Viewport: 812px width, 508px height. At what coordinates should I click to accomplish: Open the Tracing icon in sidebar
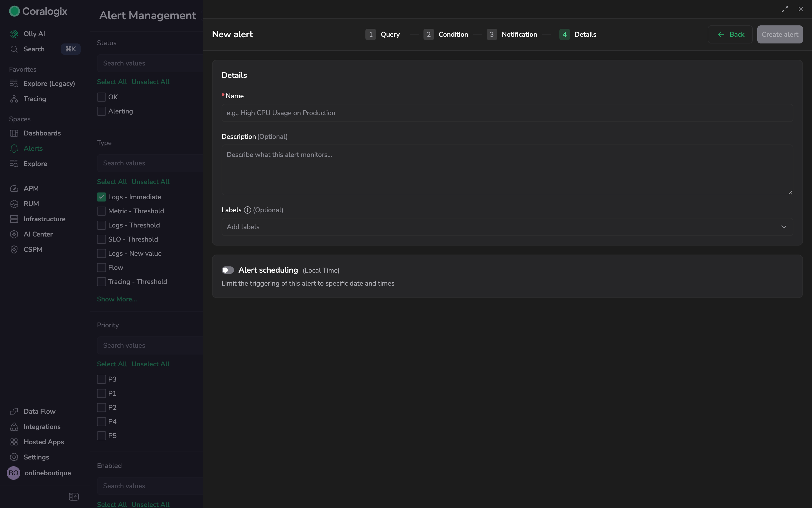tap(14, 99)
